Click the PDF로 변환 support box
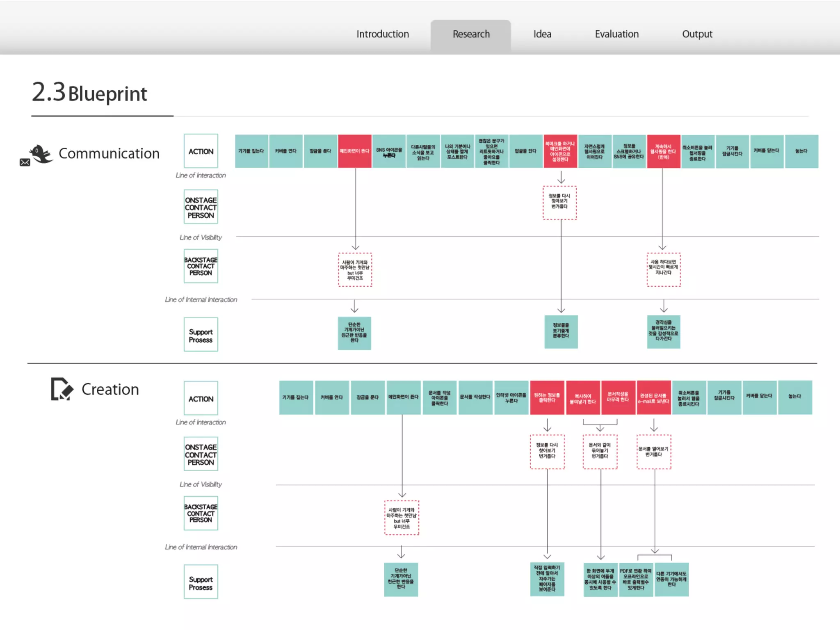Screen dimensions: 840x630 [635, 579]
